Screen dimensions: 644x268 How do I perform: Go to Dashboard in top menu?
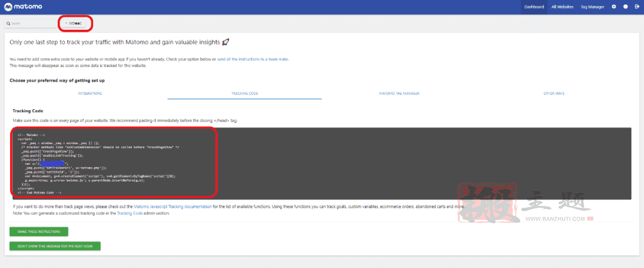pyautogui.click(x=534, y=7)
